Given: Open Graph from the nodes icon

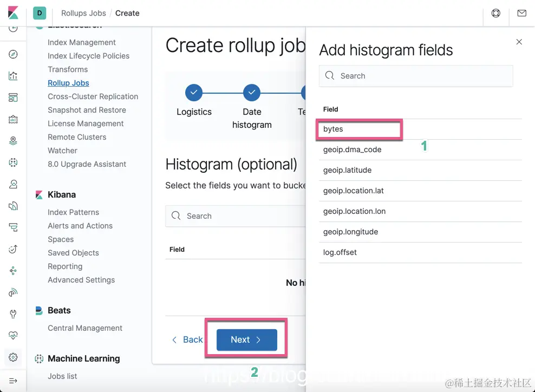Looking at the screenshot, I should [x=13, y=271].
